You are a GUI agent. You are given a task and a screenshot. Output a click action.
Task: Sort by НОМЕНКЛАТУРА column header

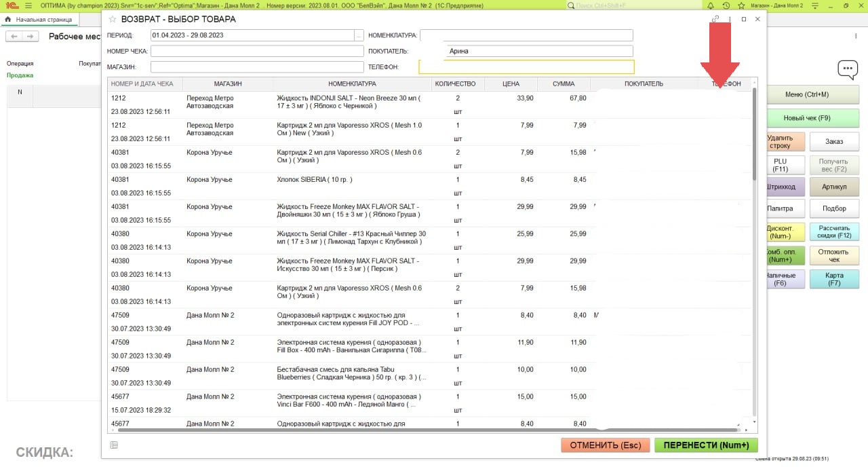pos(352,84)
